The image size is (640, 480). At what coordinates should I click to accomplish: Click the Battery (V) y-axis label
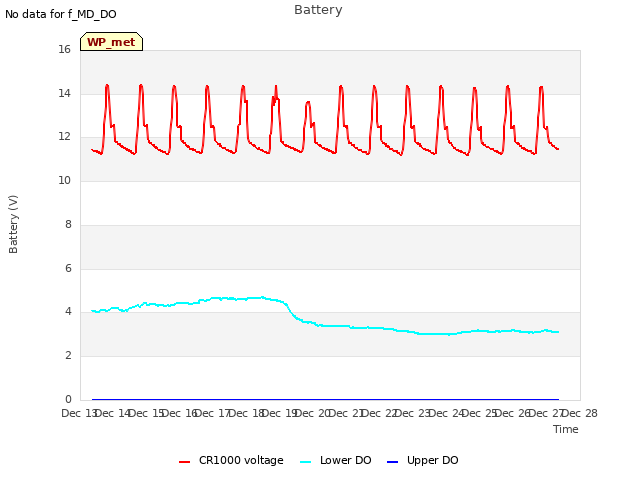click(x=13, y=224)
